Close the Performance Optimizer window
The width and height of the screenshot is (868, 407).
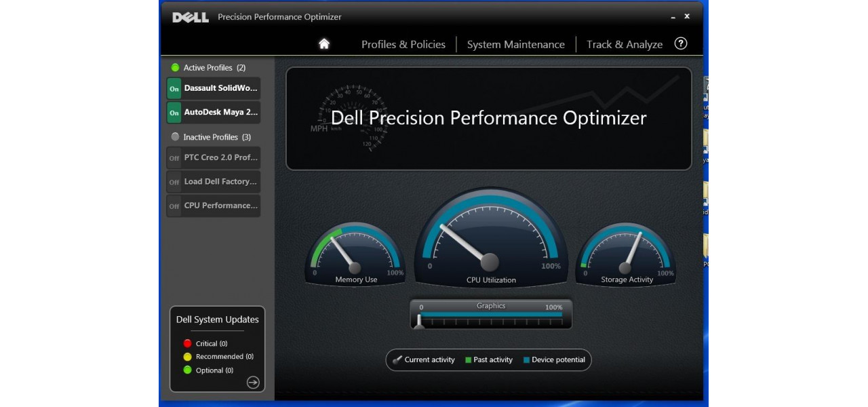[687, 16]
